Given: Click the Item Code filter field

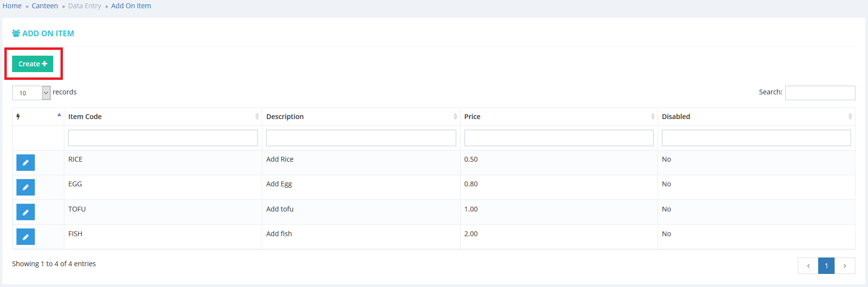Looking at the screenshot, I should 163,138.
